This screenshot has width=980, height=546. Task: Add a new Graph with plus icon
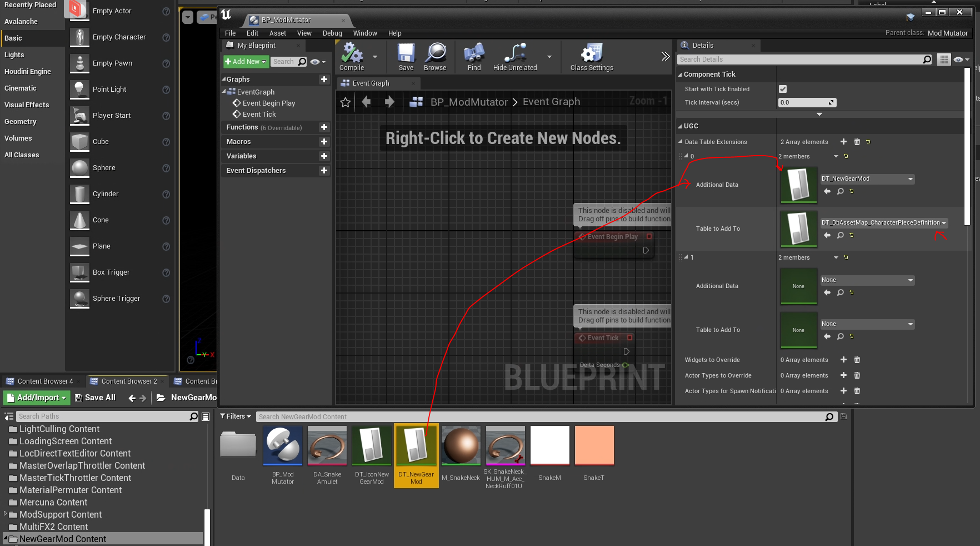click(x=324, y=80)
